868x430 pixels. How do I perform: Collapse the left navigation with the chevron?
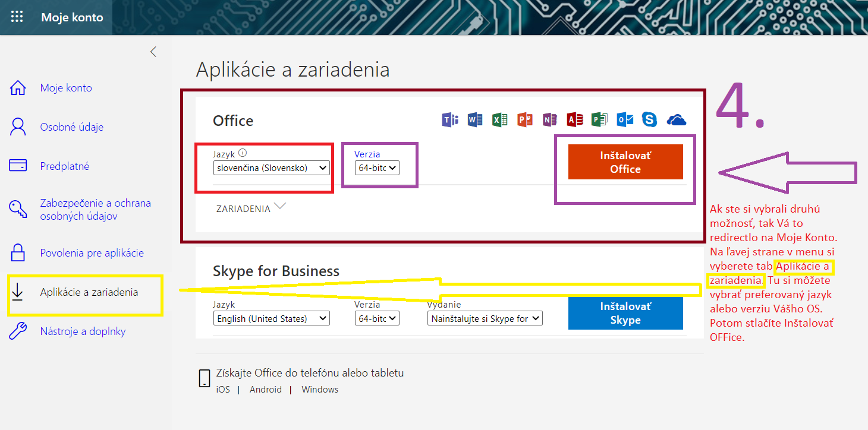coord(153,52)
